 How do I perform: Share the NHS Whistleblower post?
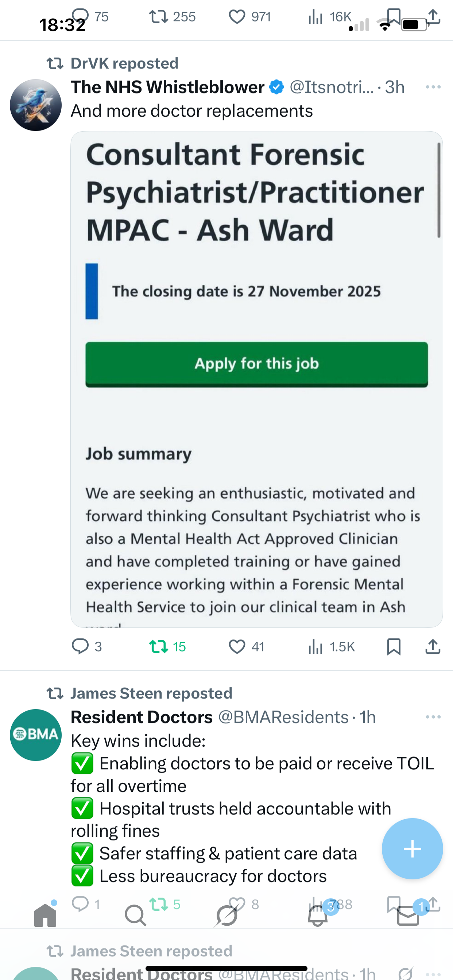[433, 646]
